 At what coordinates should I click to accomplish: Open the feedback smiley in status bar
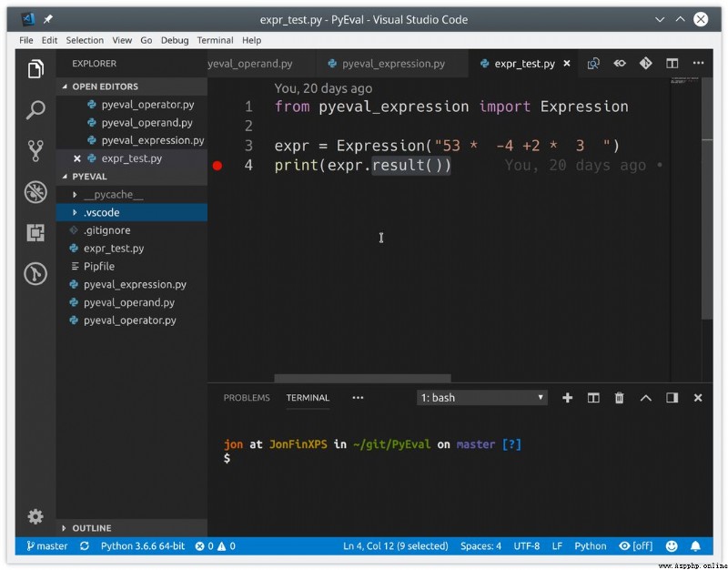coord(672,545)
